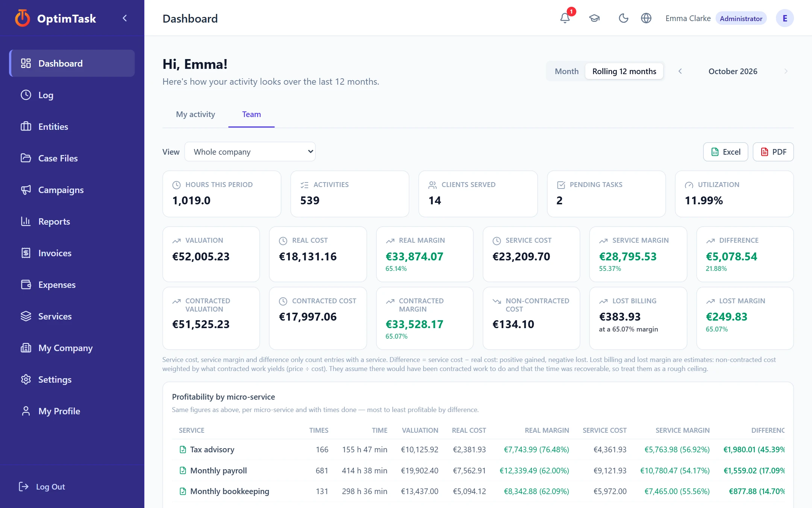Click the OptimTask logo icon
Image resolution: width=812 pixels, height=508 pixels.
[x=23, y=18]
